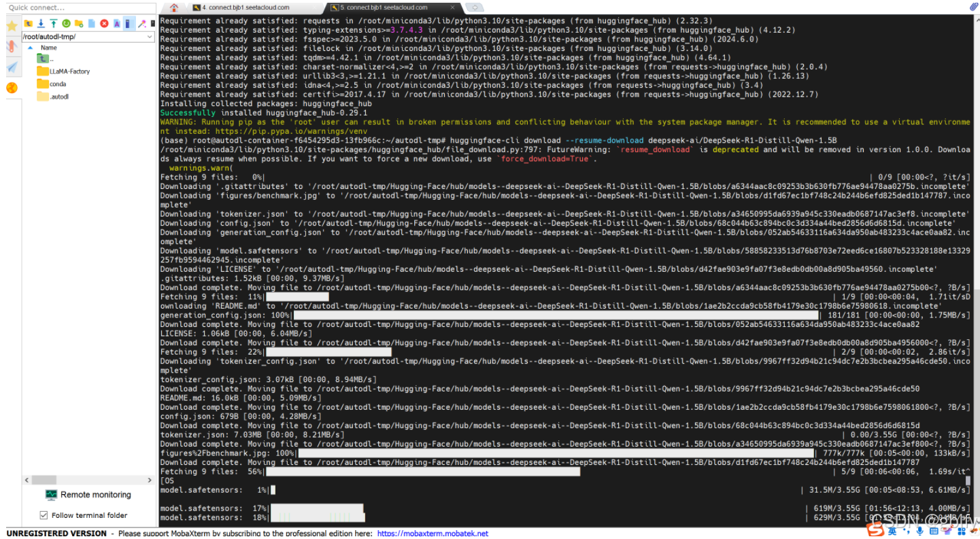This screenshot has height=539, width=980.
Task: Create a new file in SFTP browser
Action: pos(91,23)
